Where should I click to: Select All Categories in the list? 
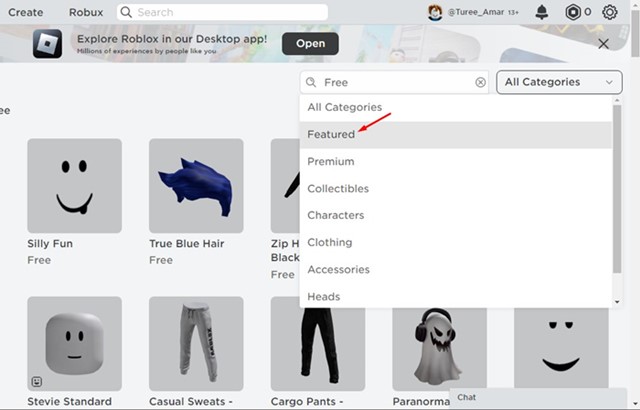click(x=456, y=107)
